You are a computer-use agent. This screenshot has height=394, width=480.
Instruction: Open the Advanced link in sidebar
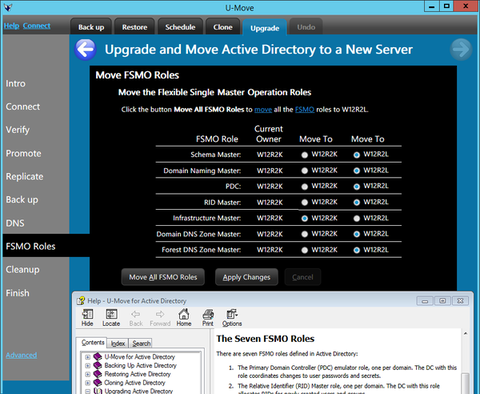[21, 355]
